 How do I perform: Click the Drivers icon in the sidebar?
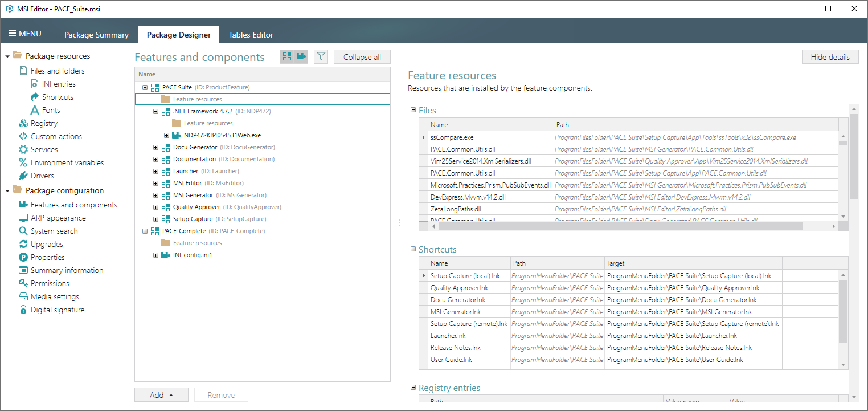point(23,176)
